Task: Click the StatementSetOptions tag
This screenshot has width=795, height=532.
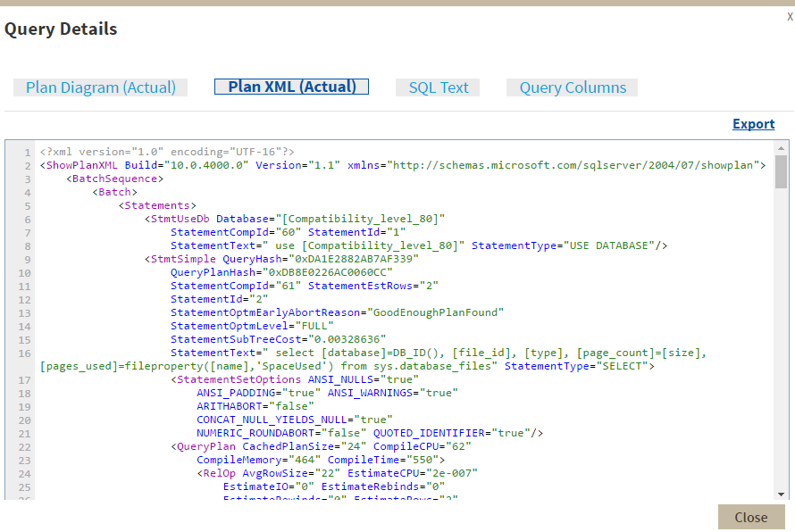Action: click(x=238, y=379)
